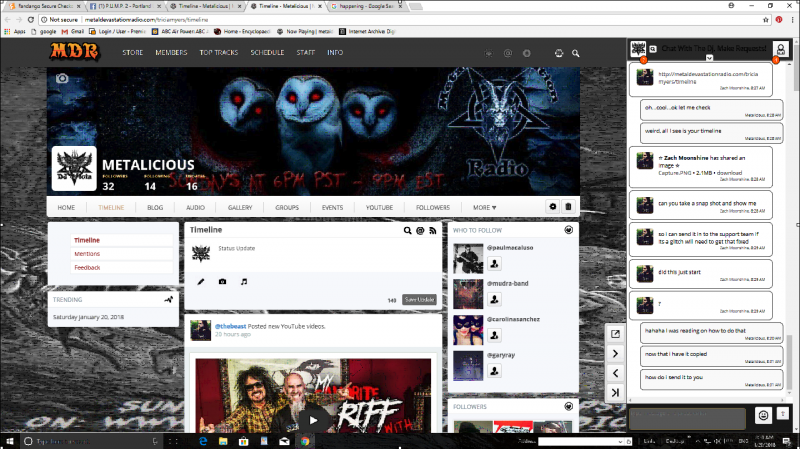
Task: Open TOP TRACKS in the site menu
Action: pyautogui.click(x=218, y=52)
